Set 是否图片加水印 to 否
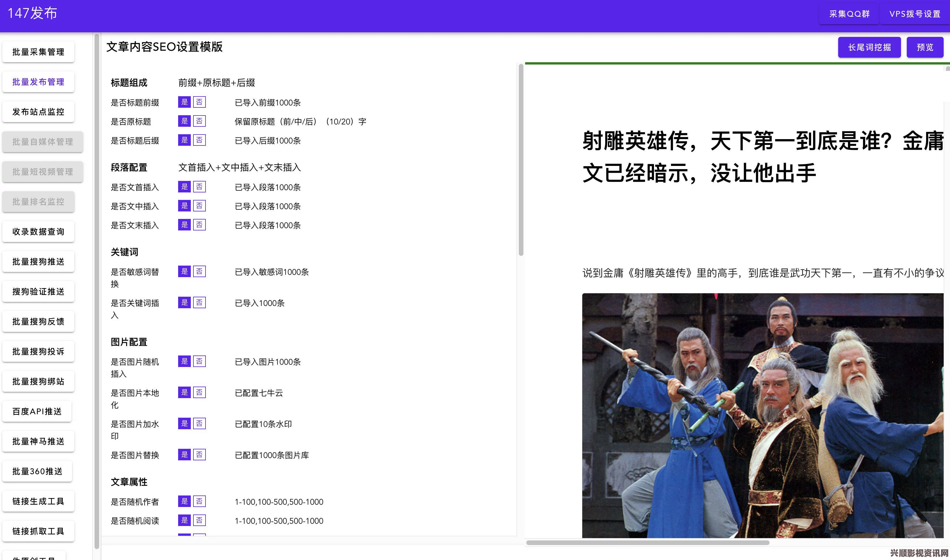 coord(199,423)
